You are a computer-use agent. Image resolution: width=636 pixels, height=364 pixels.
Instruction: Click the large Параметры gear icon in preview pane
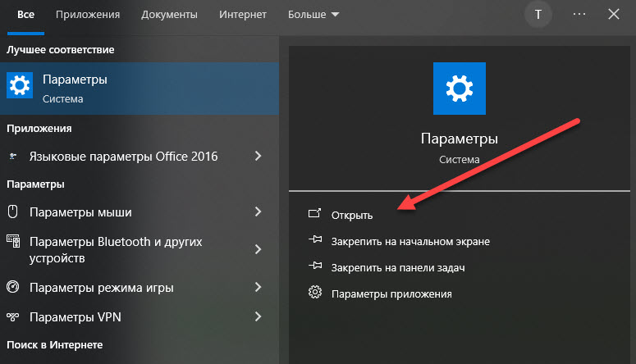[x=459, y=88]
